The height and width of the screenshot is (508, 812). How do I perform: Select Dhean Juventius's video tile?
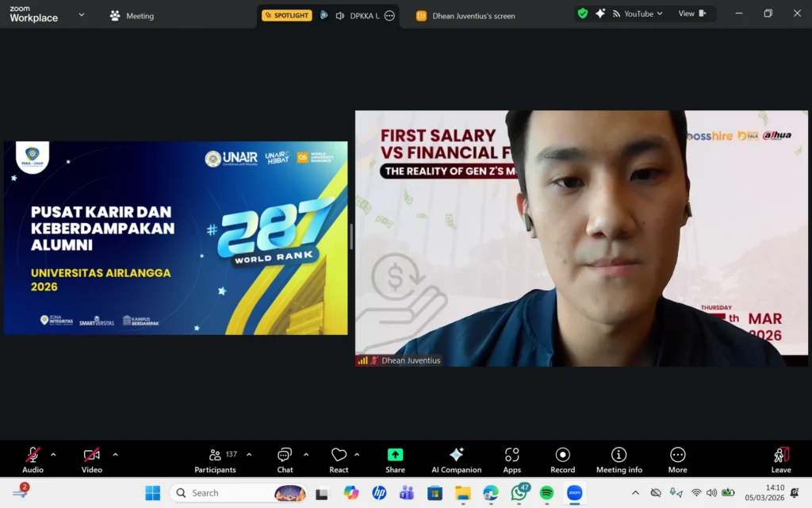(x=581, y=238)
